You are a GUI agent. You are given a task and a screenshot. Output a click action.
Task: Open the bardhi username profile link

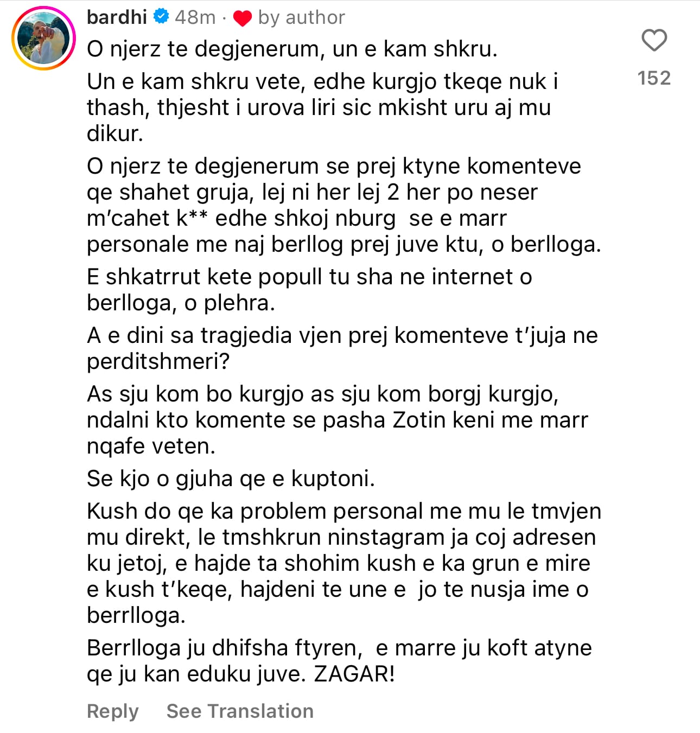117,17
